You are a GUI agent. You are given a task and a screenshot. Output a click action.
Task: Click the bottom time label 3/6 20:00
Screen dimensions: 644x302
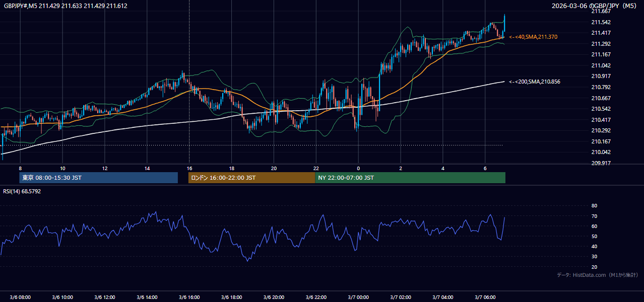(x=274, y=297)
